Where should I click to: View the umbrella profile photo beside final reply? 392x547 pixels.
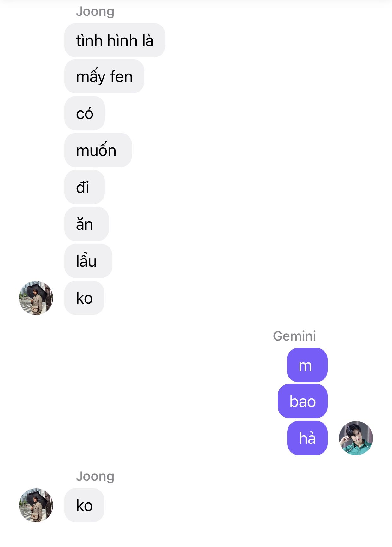pos(36,505)
